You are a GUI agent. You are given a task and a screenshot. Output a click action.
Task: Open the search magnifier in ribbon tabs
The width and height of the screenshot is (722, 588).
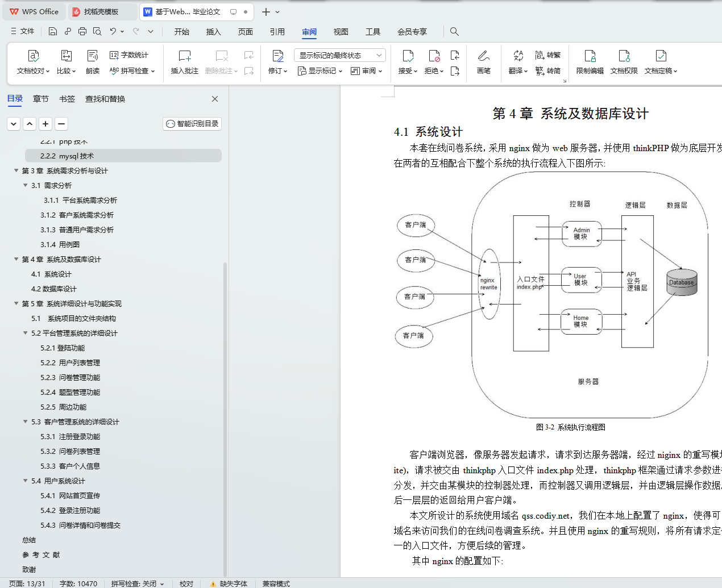point(454,31)
